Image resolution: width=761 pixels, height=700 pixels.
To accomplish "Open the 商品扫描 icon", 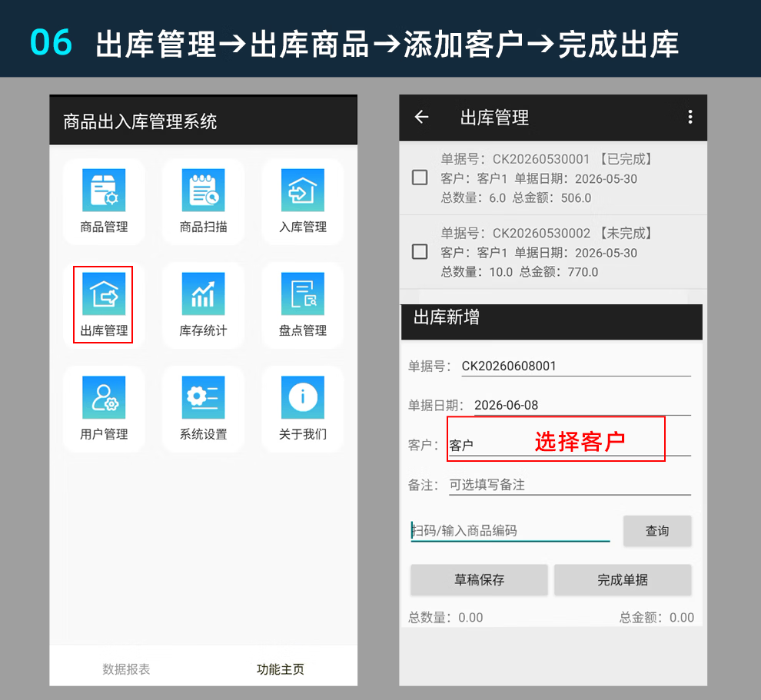I will 204,190.
